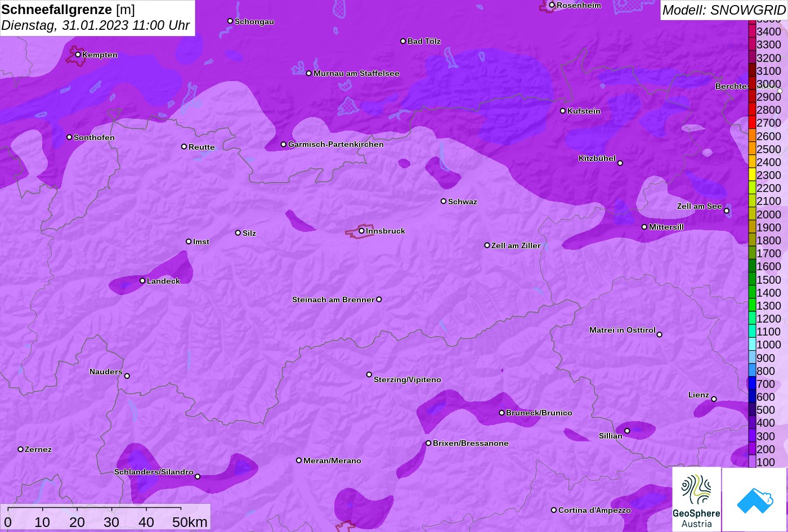Click the Modell: SNOWGRID label
The height and width of the screenshot is (532, 788).
coord(723,10)
